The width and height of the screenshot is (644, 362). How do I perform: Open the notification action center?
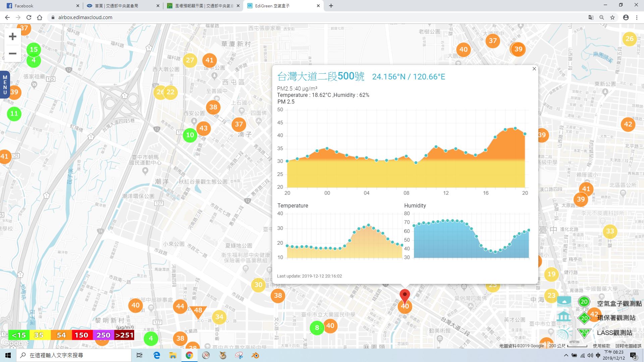point(634,355)
